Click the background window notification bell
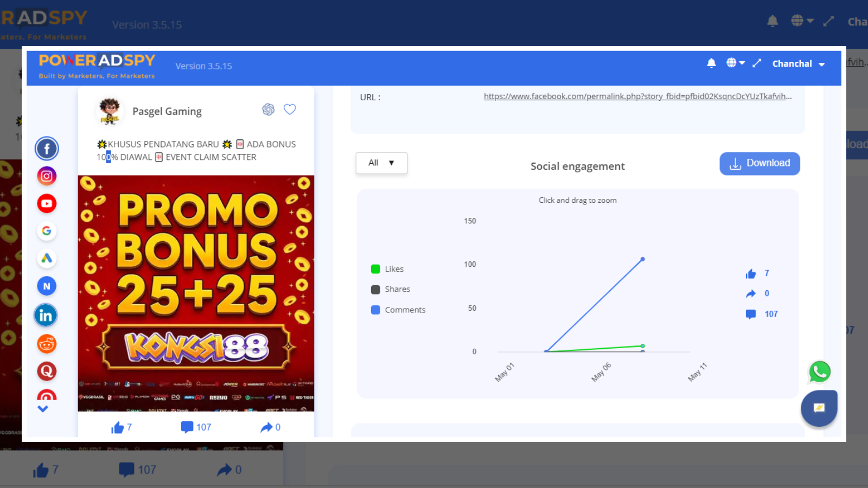 point(773,21)
